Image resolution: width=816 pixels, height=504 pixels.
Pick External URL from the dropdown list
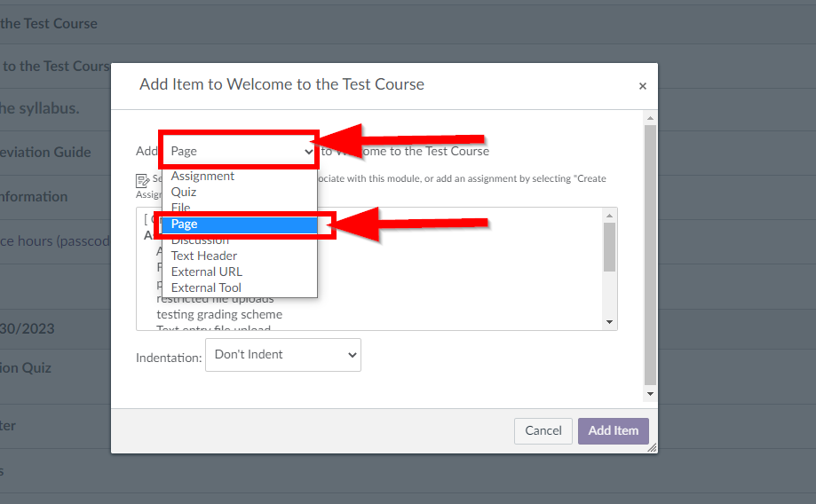pyautogui.click(x=207, y=272)
